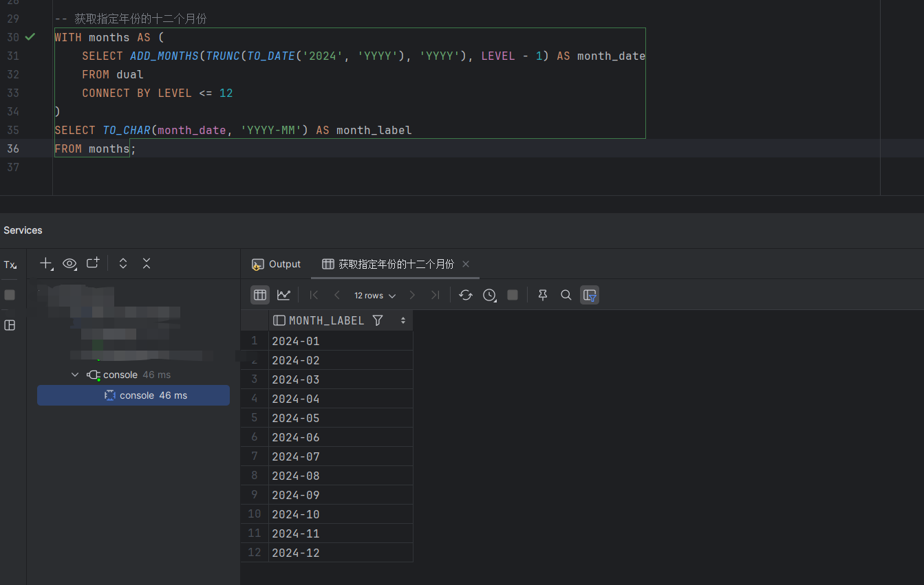Click the open in new tab icon

pos(93,263)
